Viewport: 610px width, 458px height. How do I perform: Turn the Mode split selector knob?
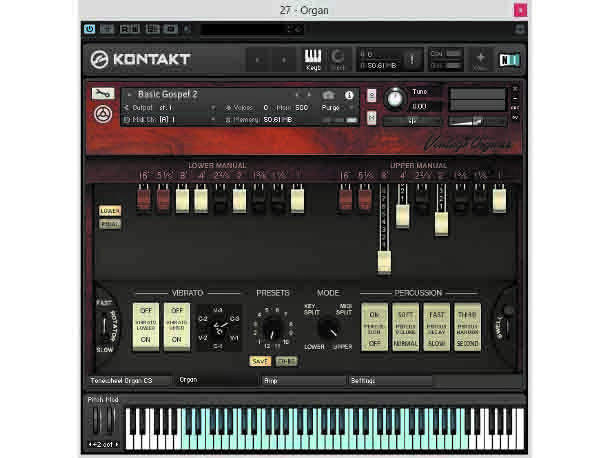tap(328, 327)
